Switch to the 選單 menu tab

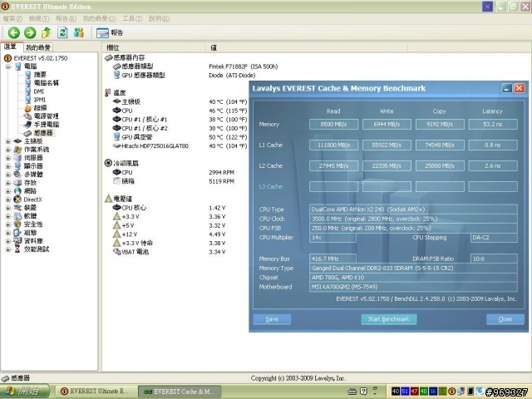click(x=11, y=47)
